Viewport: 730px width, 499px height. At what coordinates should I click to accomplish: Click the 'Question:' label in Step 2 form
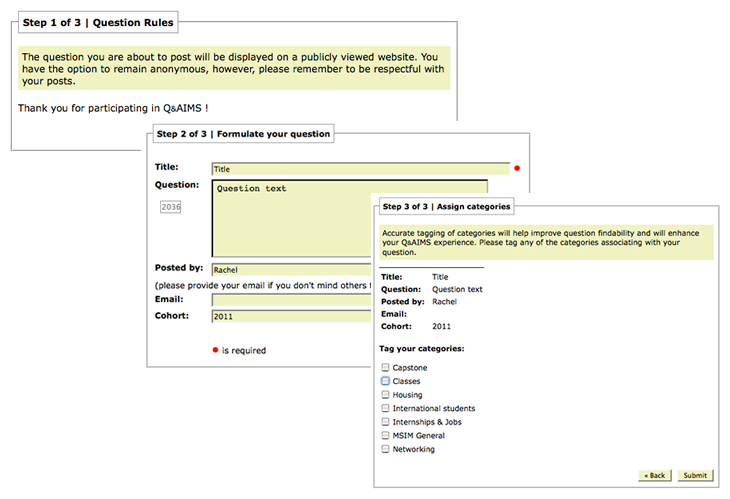coord(177,185)
